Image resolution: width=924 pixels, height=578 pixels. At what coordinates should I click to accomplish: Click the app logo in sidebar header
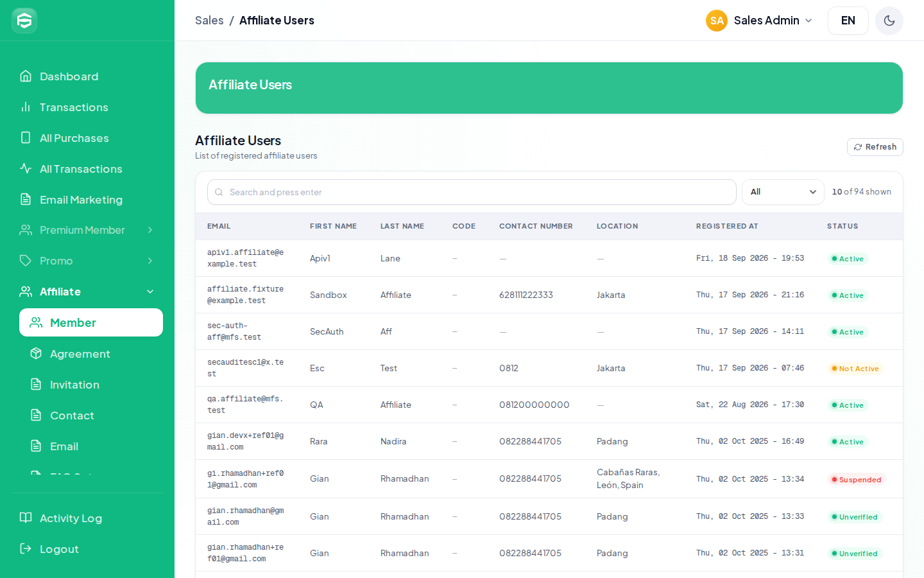point(24,21)
